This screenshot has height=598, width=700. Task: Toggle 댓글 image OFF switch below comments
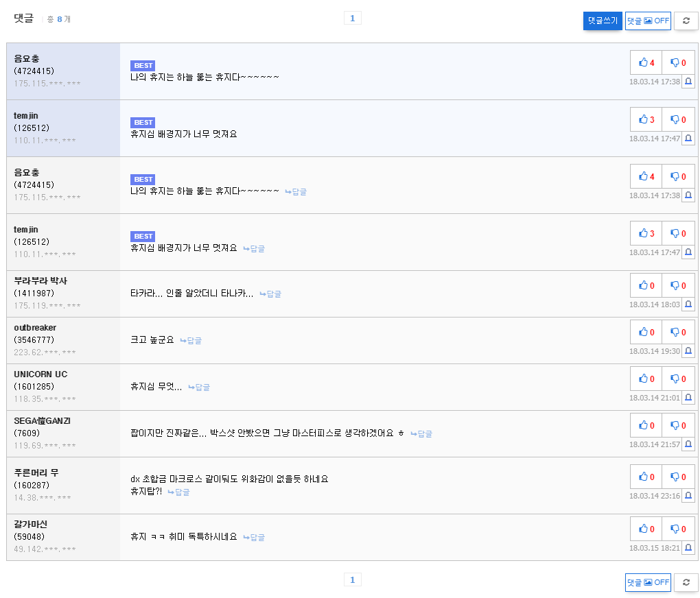648,582
